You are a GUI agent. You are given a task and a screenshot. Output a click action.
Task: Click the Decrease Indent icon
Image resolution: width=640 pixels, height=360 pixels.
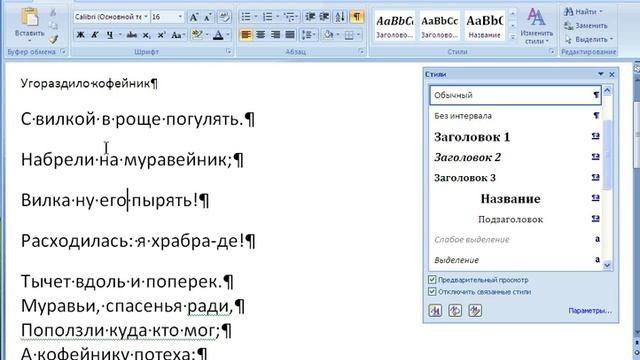tap(310, 16)
